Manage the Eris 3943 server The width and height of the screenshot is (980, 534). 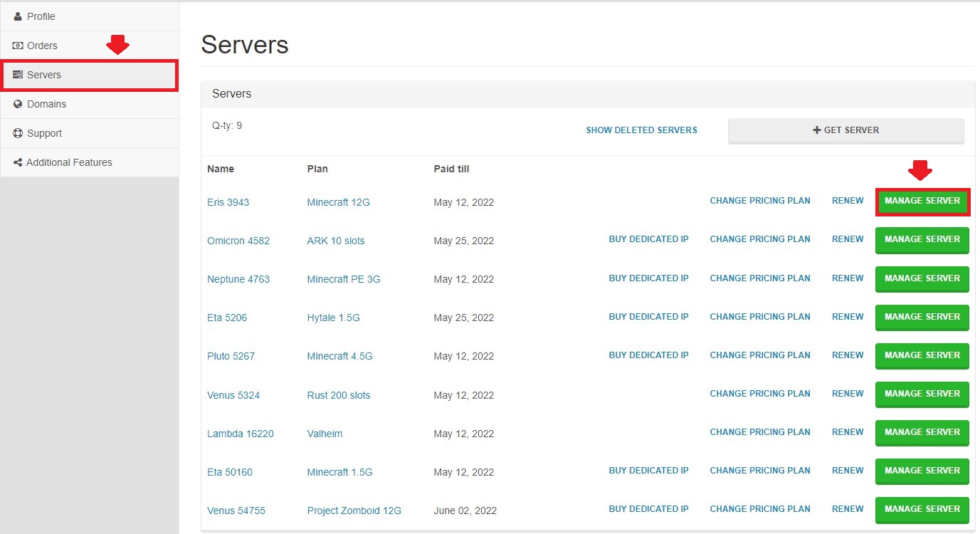point(922,201)
